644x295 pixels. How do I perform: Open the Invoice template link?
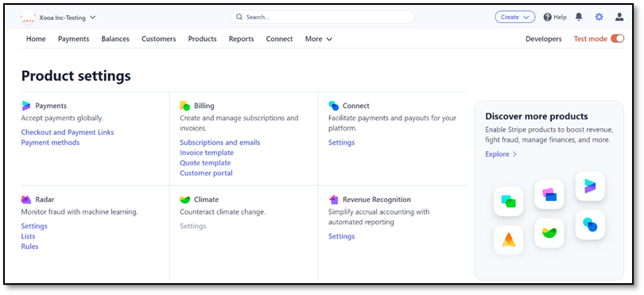click(207, 153)
